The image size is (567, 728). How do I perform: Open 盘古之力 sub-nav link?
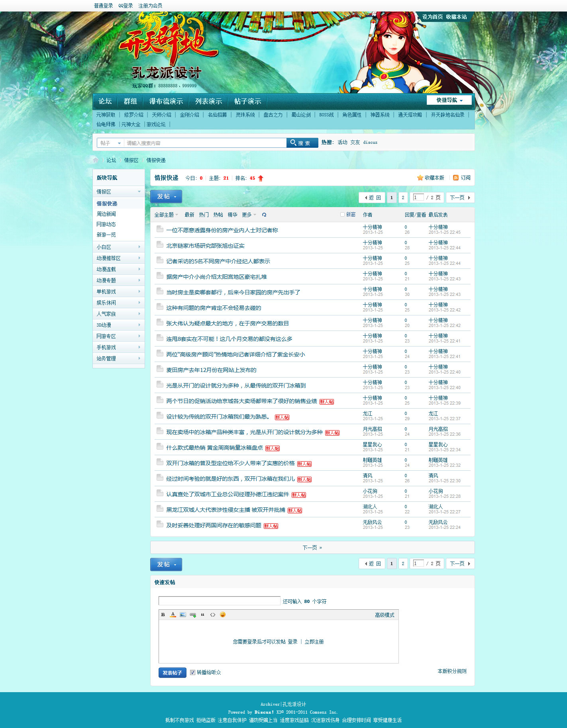[x=273, y=115]
